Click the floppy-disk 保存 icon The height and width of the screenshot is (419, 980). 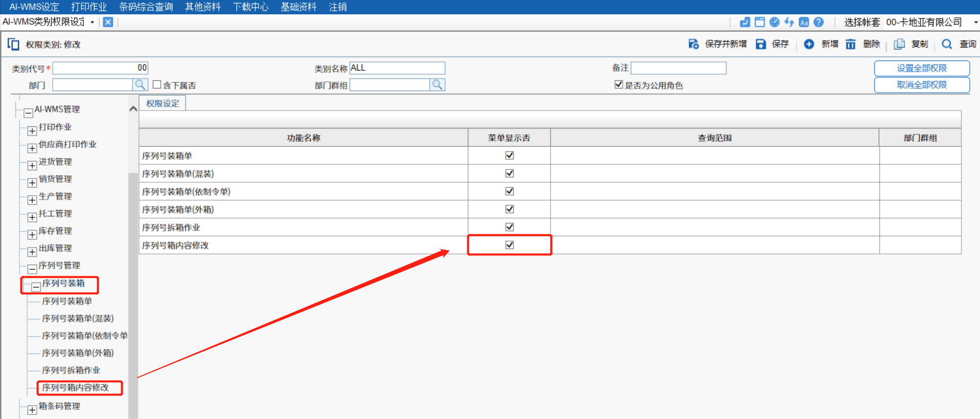pos(761,45)
